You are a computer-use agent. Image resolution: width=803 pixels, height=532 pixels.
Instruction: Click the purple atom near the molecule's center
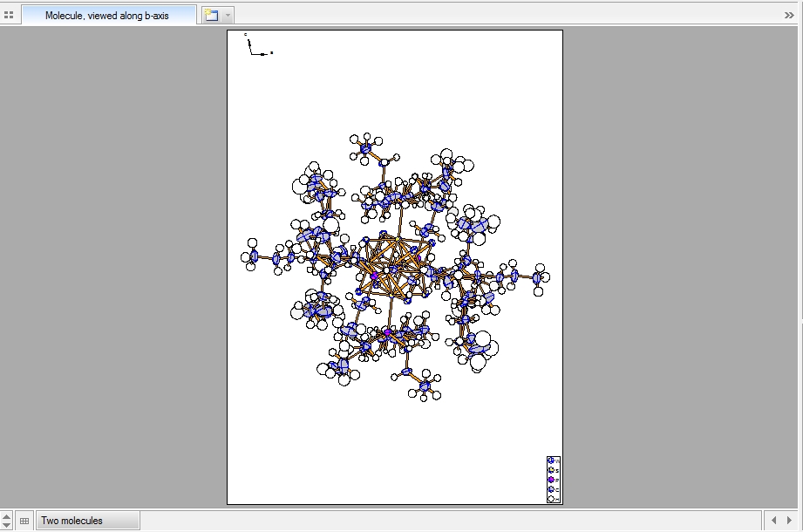375,276
